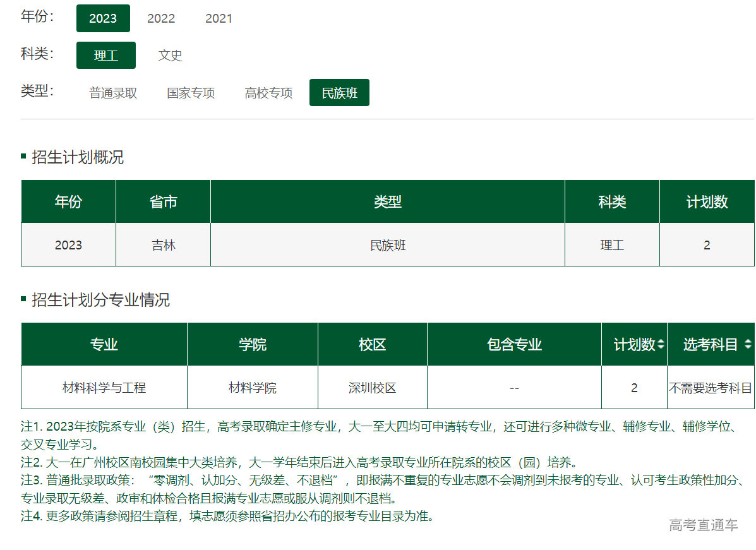756x550 pixels.
Task: Click the 包含专业 column header
Action: [514, 345]
